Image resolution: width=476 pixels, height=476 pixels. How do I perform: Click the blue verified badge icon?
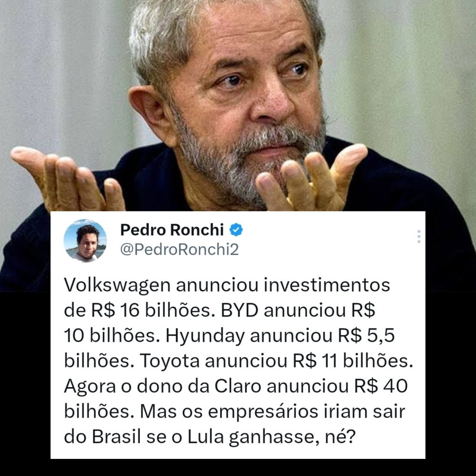(x=236, y=229)
